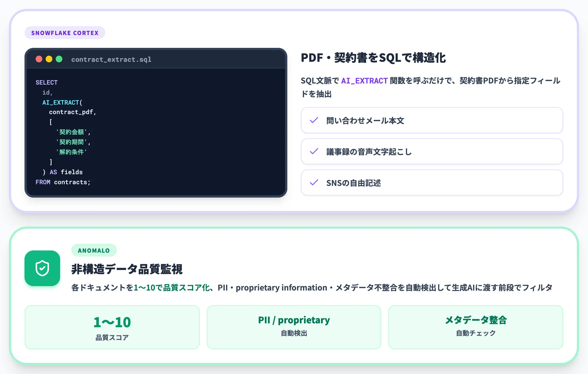Screen dimensions: 588x374
Task: Click the green shield check icon
Action: [42, 268]
